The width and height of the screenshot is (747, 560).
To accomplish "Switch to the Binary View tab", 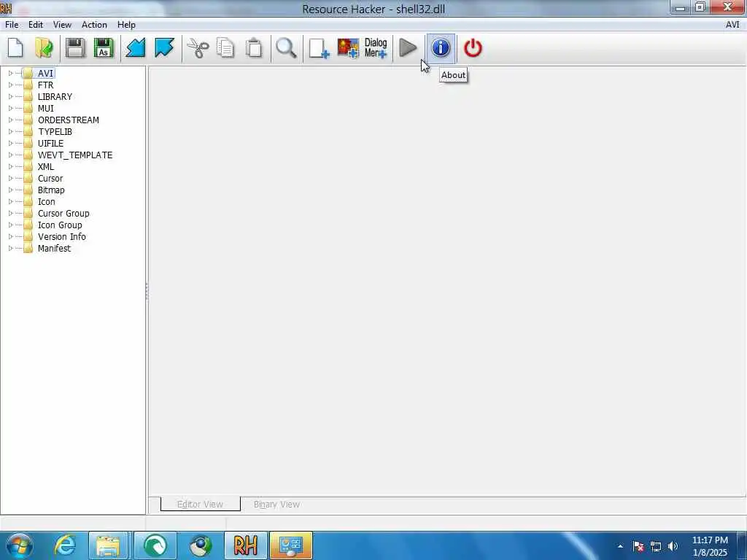I will [276, 505].
